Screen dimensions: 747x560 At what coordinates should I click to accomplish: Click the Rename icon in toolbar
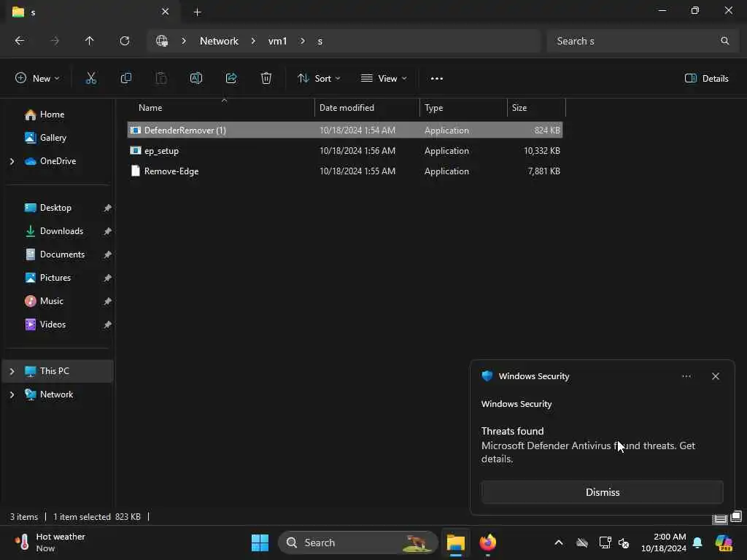click(x=196, y=79)
